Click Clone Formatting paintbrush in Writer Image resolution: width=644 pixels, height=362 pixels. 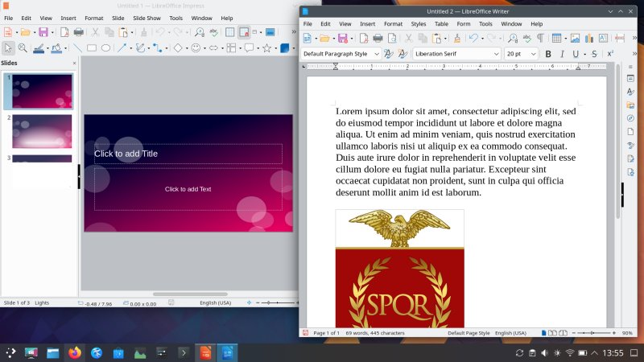[456, 38]
